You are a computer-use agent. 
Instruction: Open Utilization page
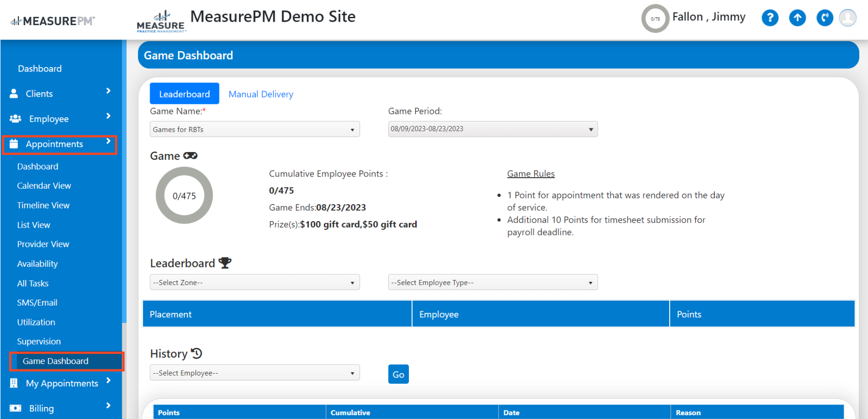(x=36, y=322)
